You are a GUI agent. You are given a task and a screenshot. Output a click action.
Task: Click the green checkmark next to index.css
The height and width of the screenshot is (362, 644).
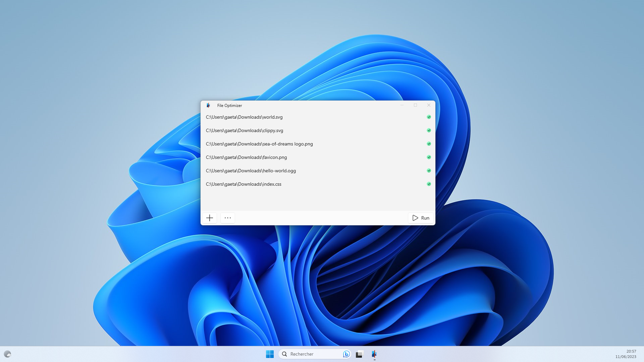tap(429, 184)
